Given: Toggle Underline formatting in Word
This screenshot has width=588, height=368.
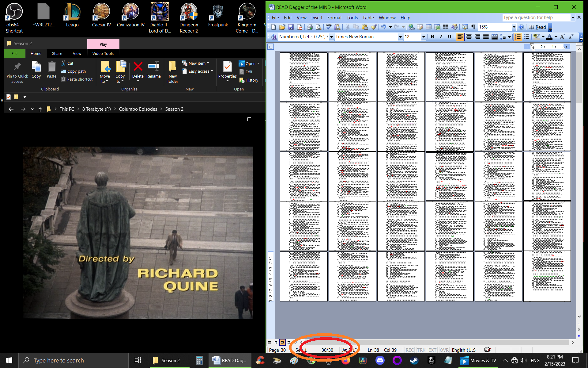Looking at the screenshot, I should click(450, 37).
